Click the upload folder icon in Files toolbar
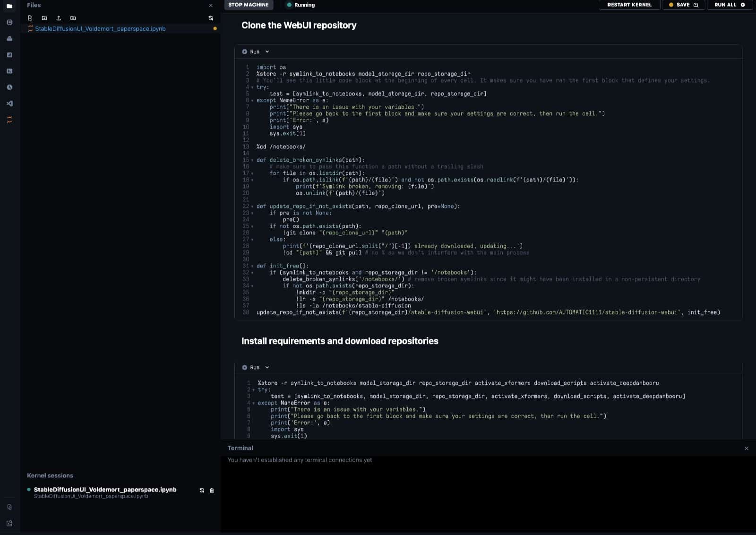The height and width of the screenshot is (535, 756). (73, 18)
